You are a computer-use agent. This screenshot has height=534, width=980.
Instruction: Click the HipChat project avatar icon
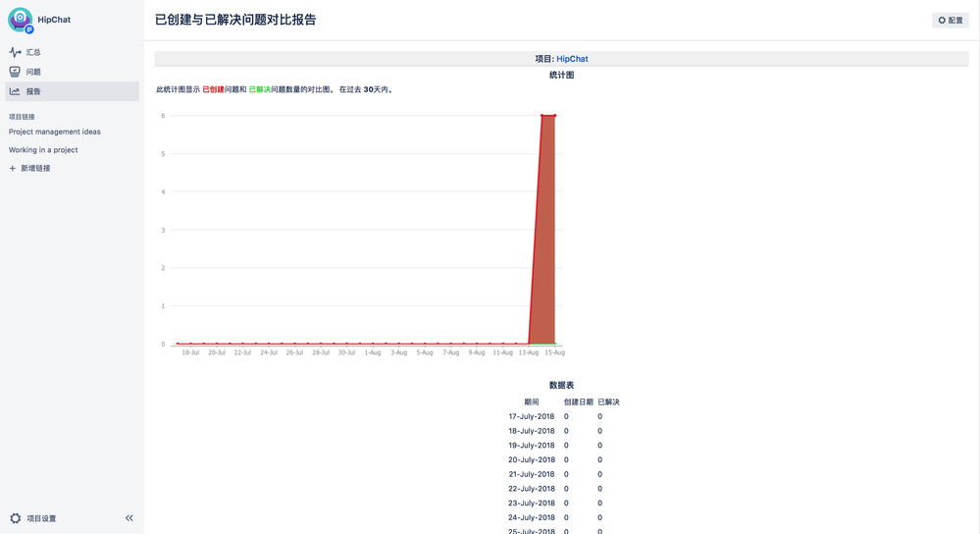(20, 20)
